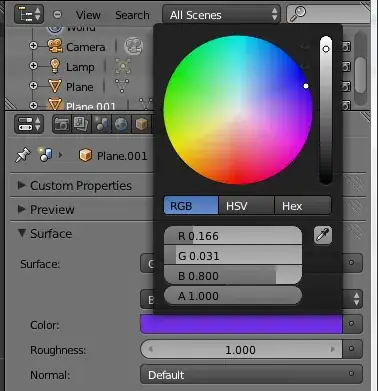Image resolution: width=378 pixels, height=391 pixels.
Task: Select the Plane.001 row in outliner
Action: [91, 106]
